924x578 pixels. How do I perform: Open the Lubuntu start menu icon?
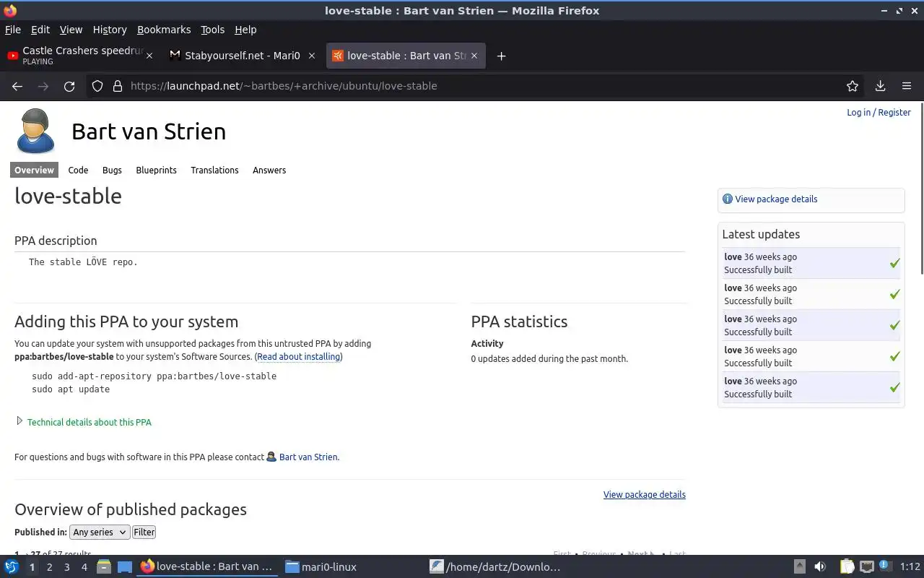point(11,566)
